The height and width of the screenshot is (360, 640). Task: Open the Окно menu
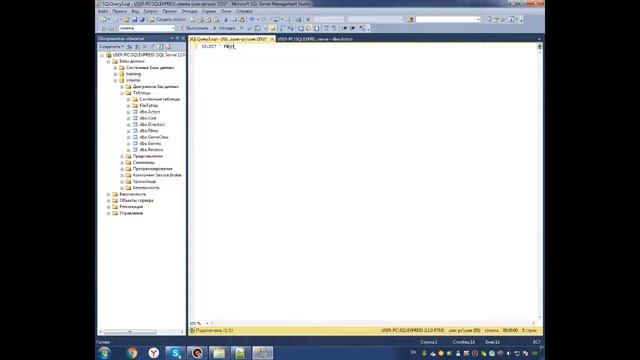click(226, 11)
